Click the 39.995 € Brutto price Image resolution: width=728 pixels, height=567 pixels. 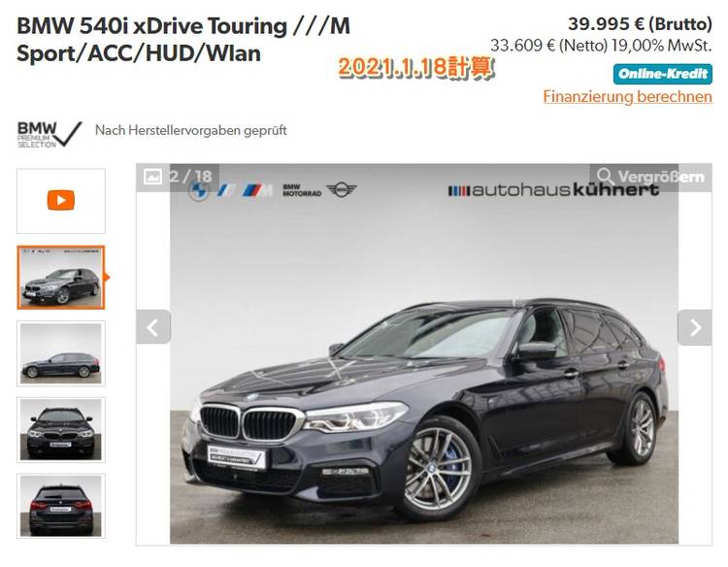click(640, 23)
